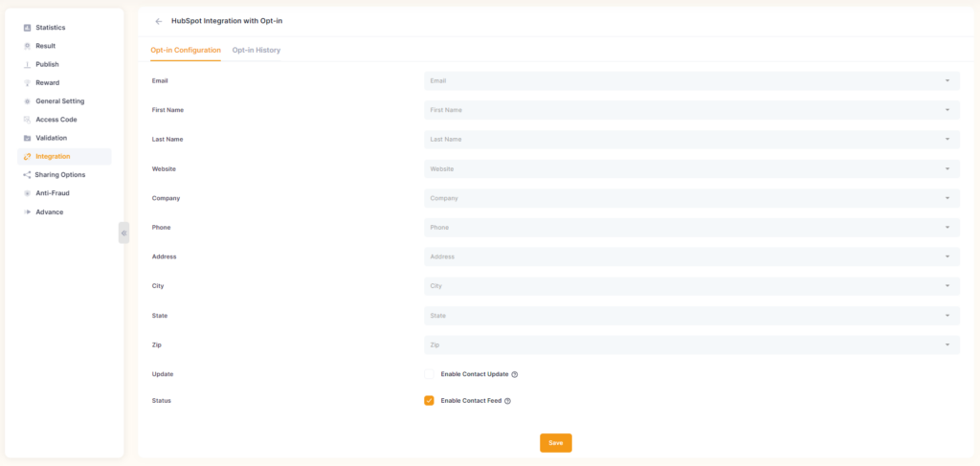Uncheck the Enable Contact Feed checkbox
The image size is (980, 466).
pos(429,400)
